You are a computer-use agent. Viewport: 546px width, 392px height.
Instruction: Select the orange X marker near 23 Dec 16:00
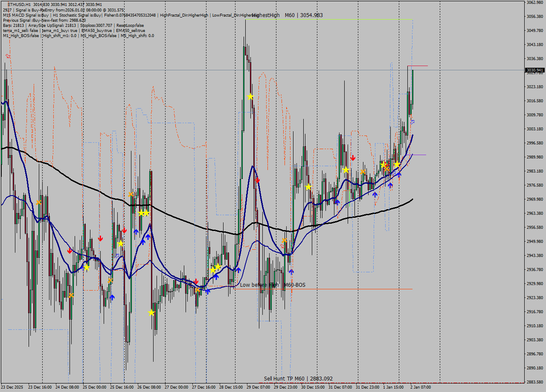coord(38,202)
